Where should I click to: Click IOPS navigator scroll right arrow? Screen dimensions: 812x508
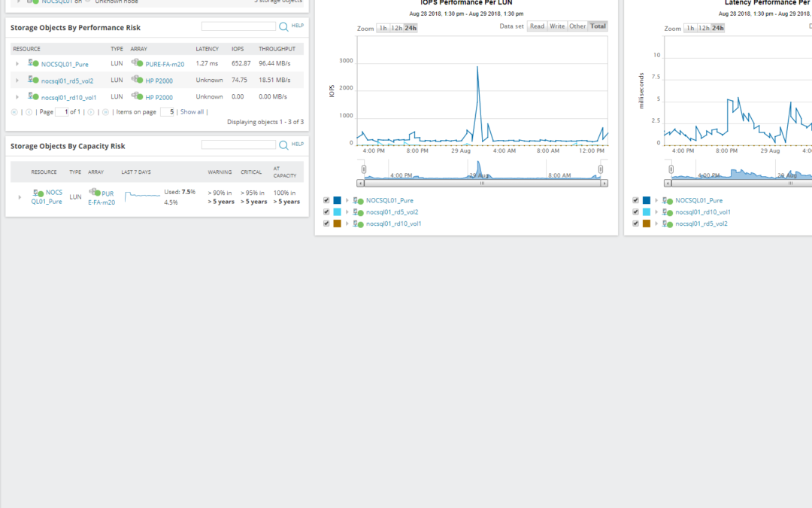[604, 183]
